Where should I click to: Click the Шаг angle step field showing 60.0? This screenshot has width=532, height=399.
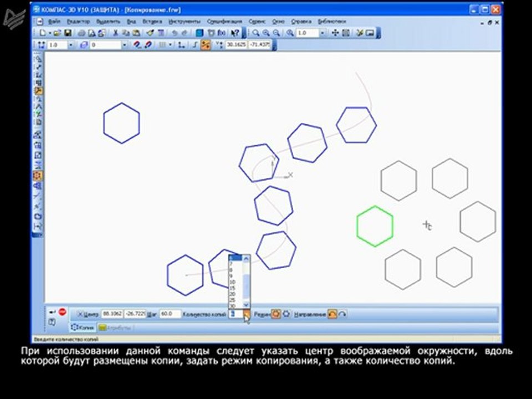[170, 314]
